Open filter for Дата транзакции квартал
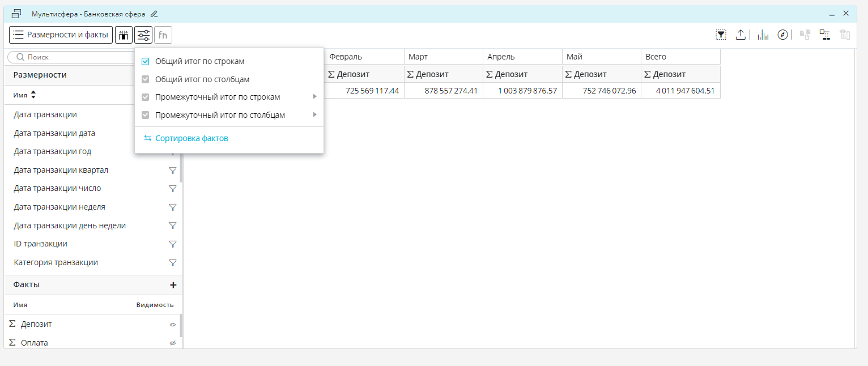This screenshot has width=868, height=366. (x=173, y=170)
